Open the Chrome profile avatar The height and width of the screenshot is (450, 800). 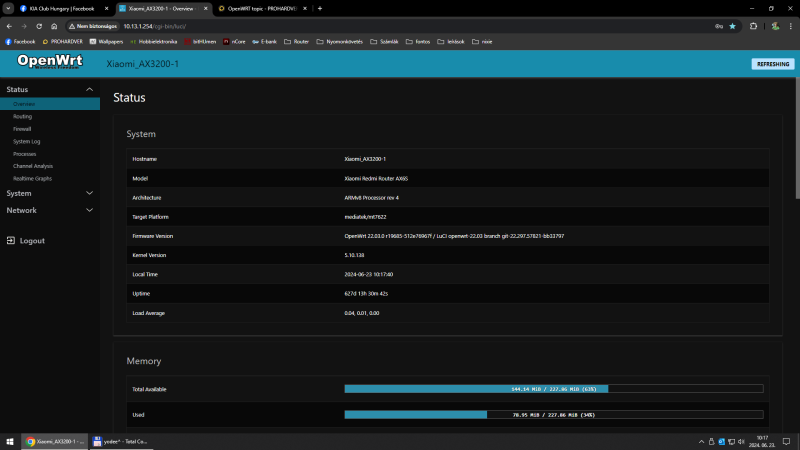pos(775,26)
